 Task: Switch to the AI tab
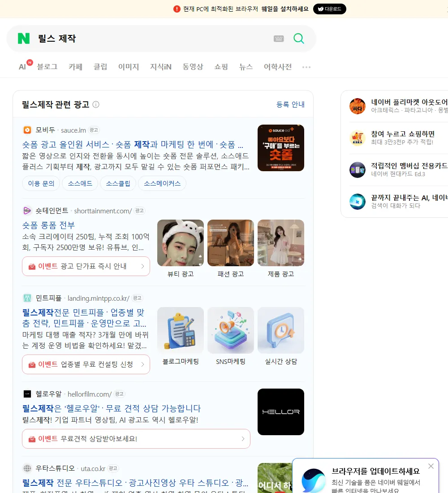(22, 67)
